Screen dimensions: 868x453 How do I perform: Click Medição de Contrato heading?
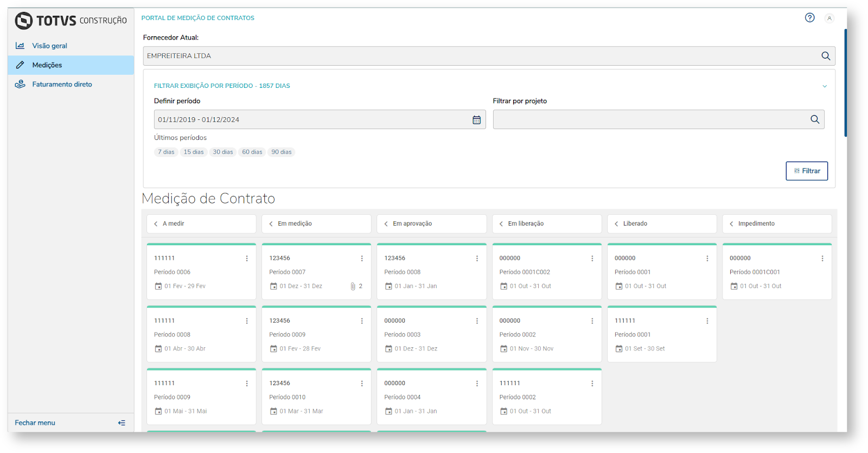click(208, 199)
